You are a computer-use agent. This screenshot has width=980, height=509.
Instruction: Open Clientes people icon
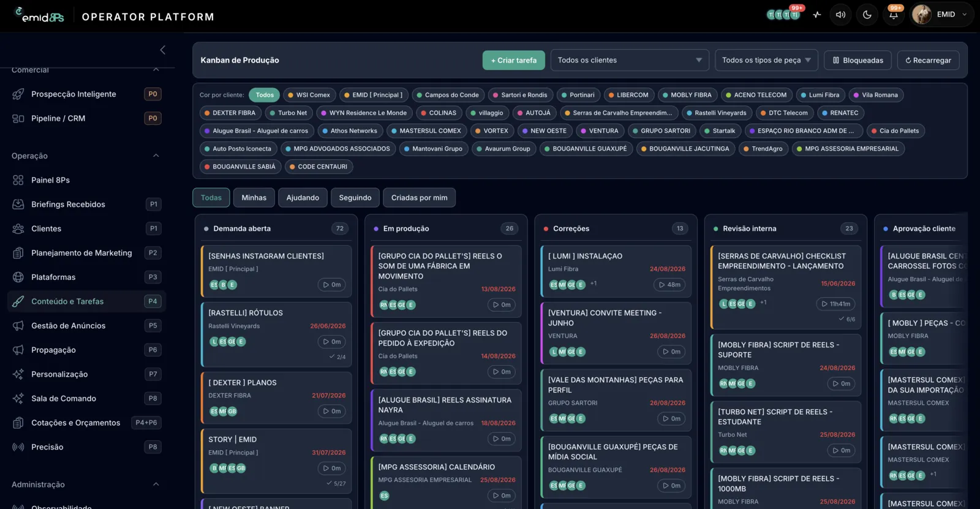(18, 228)
